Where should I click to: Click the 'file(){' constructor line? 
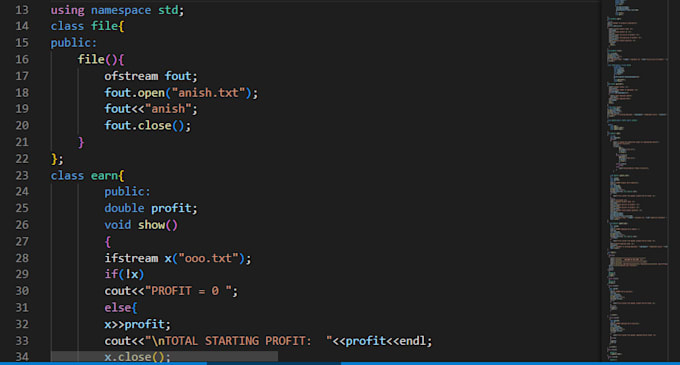click(x=101, y=59)
